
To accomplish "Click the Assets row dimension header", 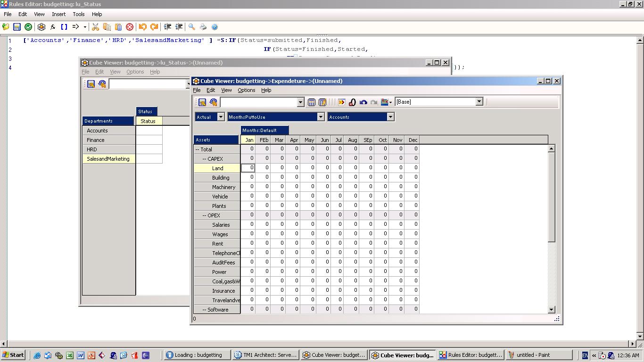I will [216, 140].
